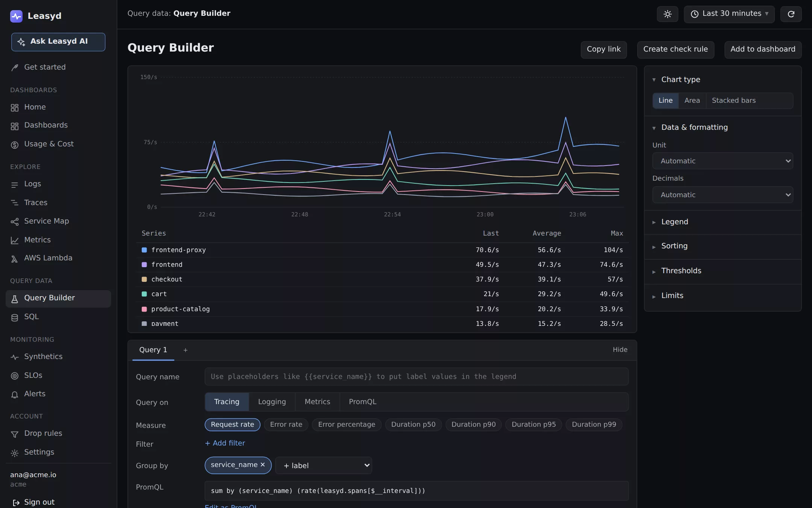Open the Last 30 minutes time picker
Viewport: 812px width, 508px height.
point(729,14)
